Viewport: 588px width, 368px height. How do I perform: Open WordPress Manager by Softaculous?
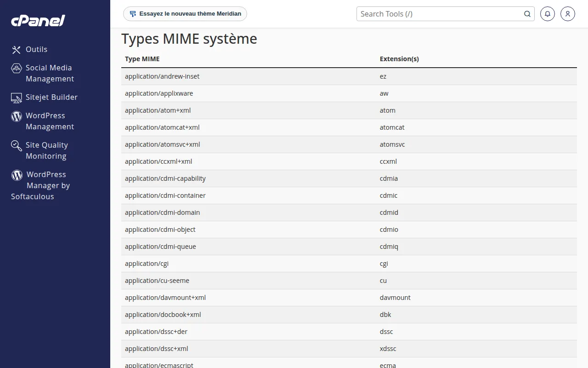(40, 185)
